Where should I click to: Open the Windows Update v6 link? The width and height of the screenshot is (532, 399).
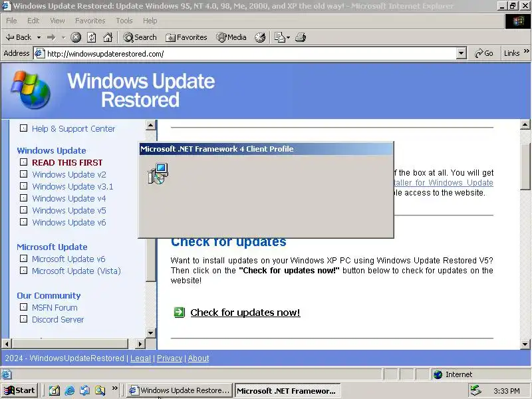coord(69,222)
